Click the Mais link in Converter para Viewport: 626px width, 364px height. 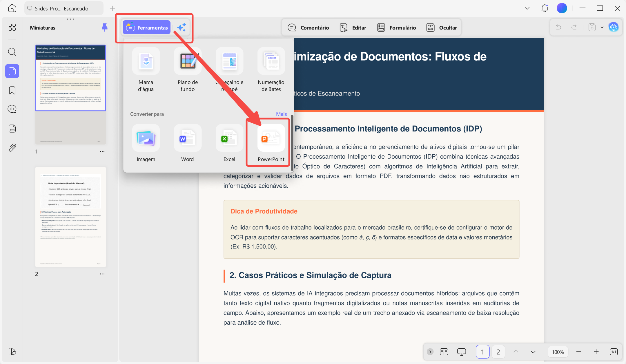pos(281,114)
